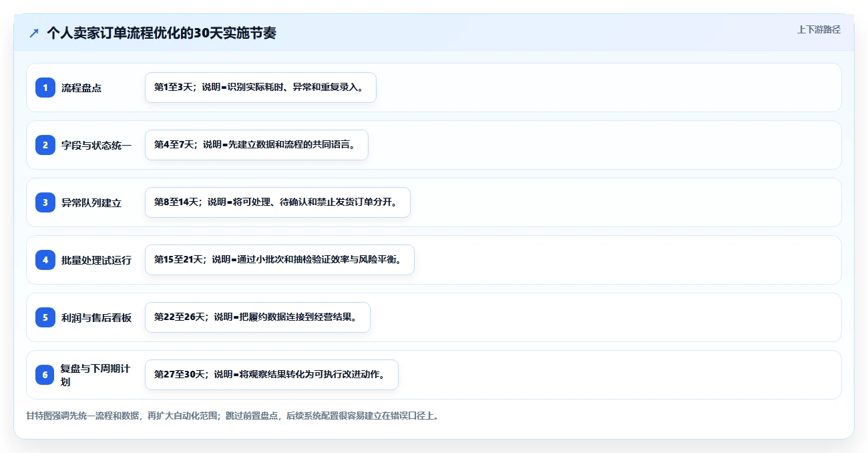Screen dimensions: 868x453
Task: Select the 批量处理试运行 step label
Action: [x=97, y=260]
